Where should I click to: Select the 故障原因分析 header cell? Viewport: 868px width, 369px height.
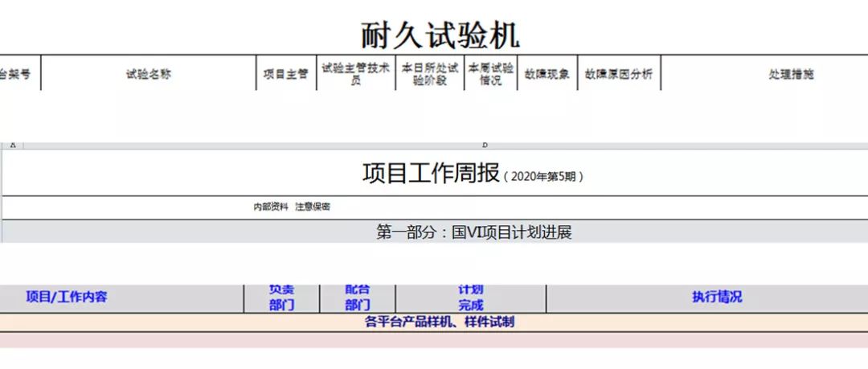618,74
